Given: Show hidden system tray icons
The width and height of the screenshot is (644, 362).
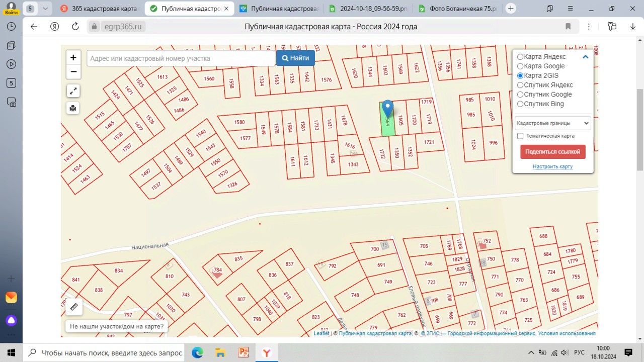Looking at the screenshot, I should (532, 352).
